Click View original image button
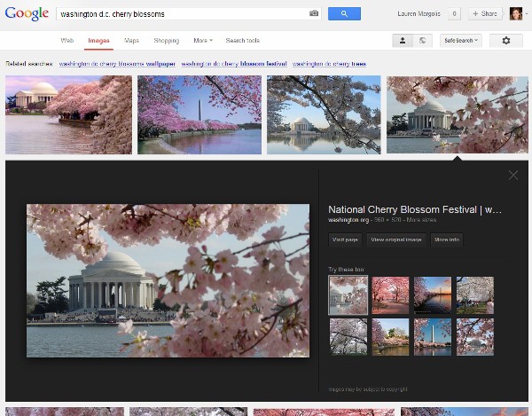The width and height of the screenshot is (532, 416). coord(396,239)
